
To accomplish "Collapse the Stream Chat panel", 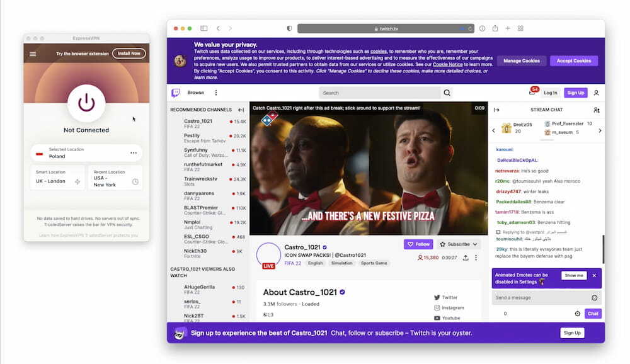I will 497,109.
